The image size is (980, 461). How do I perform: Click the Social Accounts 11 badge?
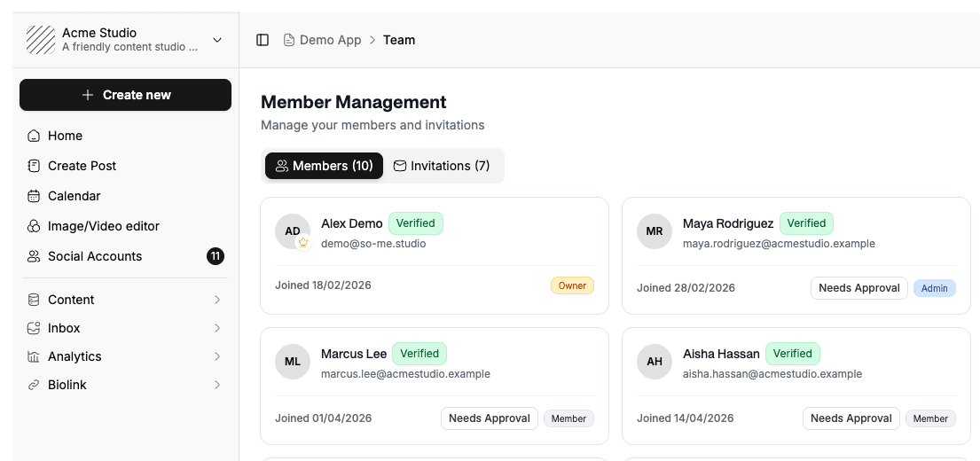click(216, 256)
